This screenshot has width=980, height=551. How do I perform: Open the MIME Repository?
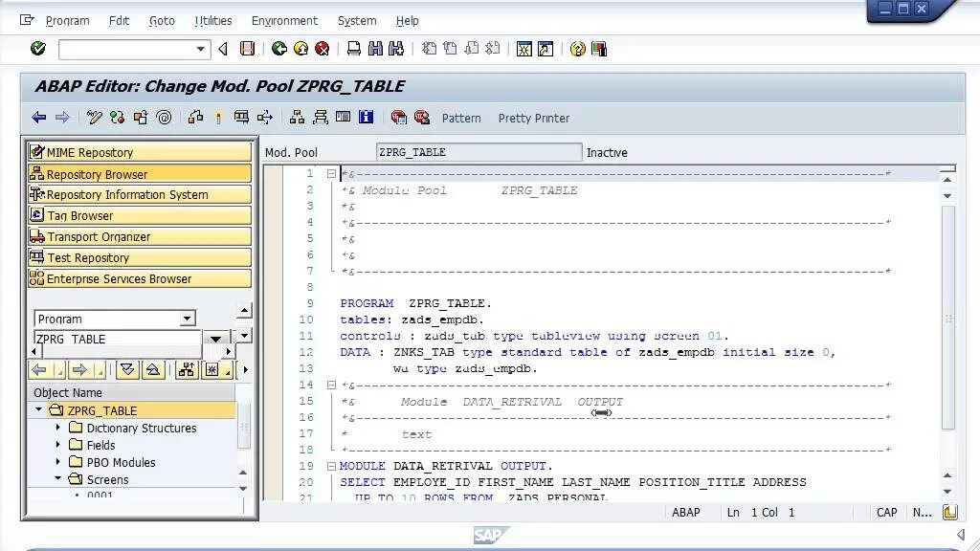click(x=140, y=152)
